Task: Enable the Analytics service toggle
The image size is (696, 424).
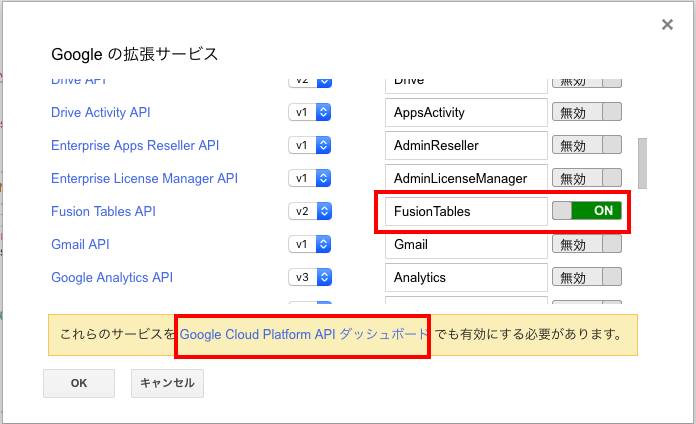Action: (587, 277)
